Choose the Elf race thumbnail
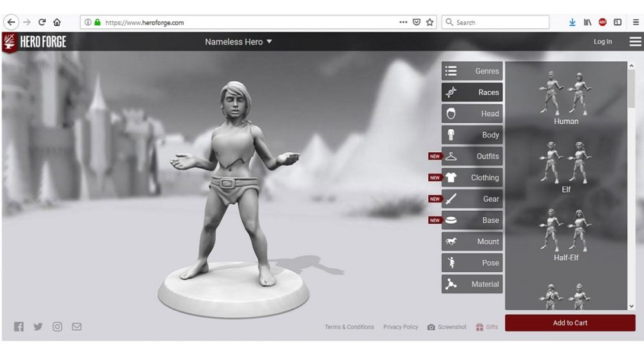 pyautogui.click(x=565, y=165)
